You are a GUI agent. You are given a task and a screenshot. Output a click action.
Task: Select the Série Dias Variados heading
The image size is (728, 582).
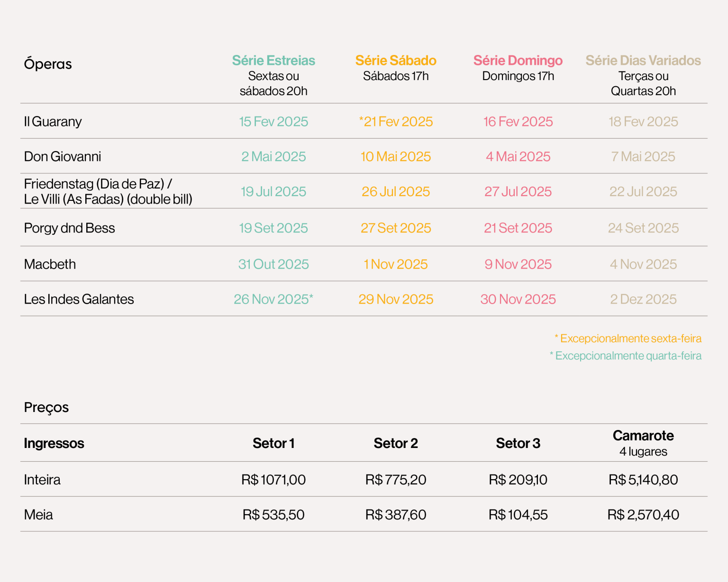pos(643,61)
